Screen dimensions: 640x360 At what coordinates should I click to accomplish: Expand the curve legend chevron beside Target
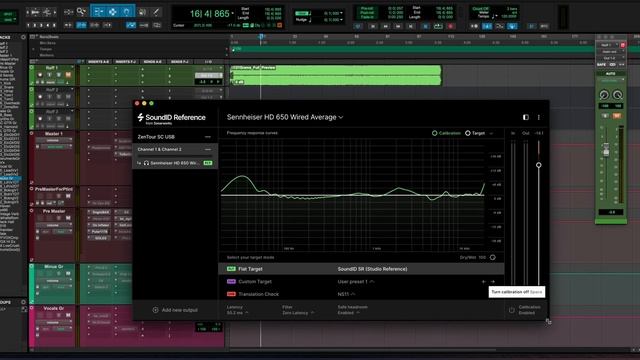491,133
